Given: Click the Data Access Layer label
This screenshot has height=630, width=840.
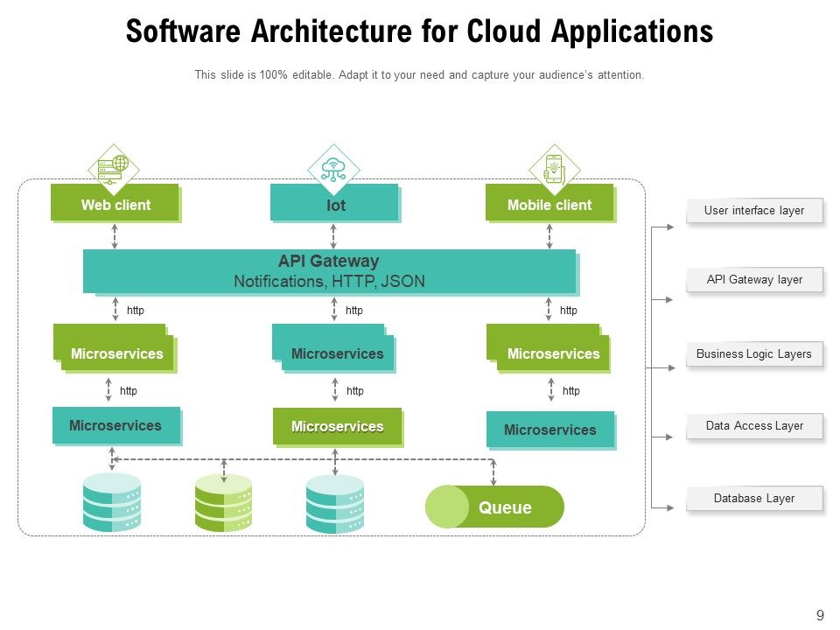Looking at the screenshot, I should [x=754, y=425].
